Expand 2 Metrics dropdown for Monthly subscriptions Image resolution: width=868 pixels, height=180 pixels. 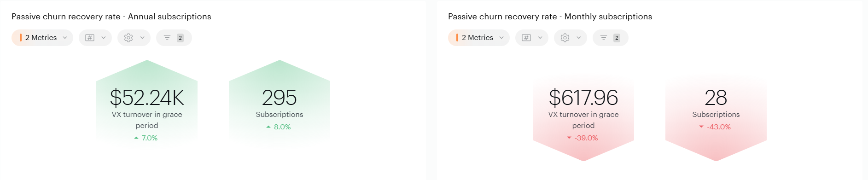(479, 38)
